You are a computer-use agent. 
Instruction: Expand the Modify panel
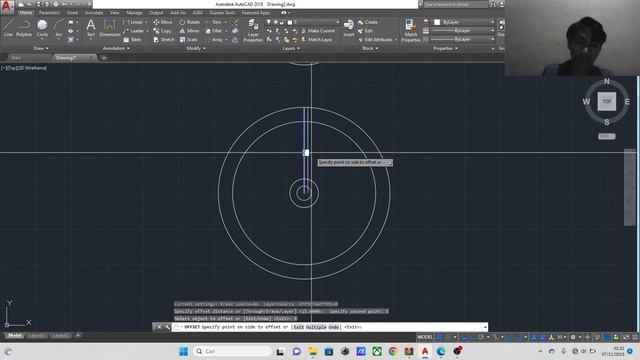pyautogui.click(x=196, y=49)
